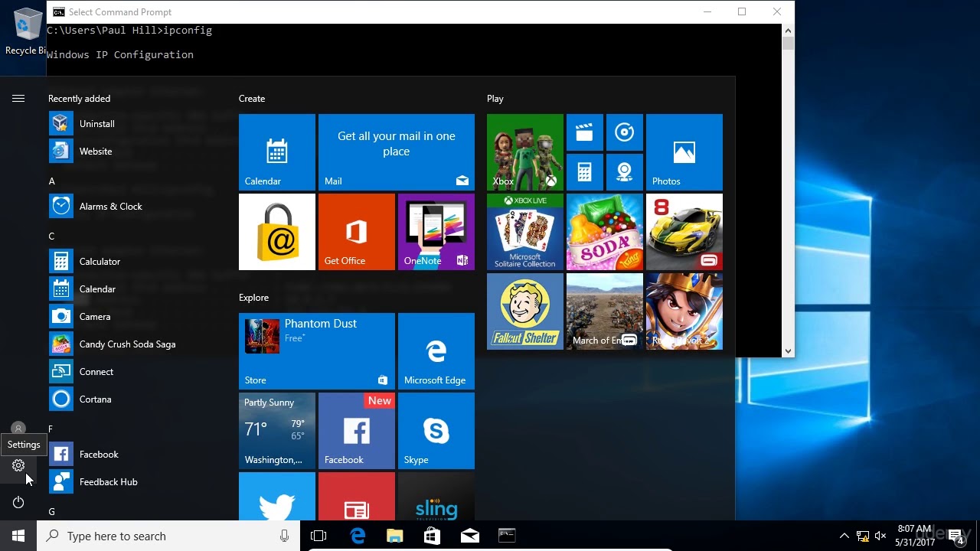Screen dimensions: 980x551
Task: Open the Xbox tile
Action: [x=525, y=152]
